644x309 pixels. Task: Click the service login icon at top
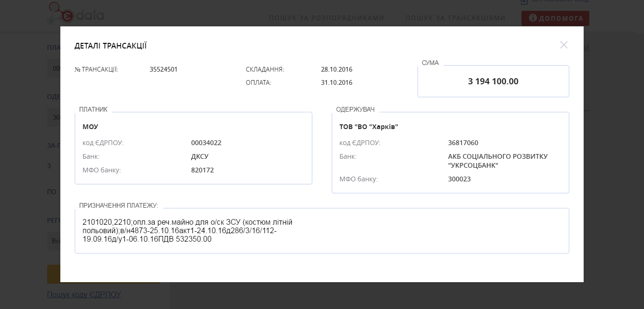(x=523, y=2)
